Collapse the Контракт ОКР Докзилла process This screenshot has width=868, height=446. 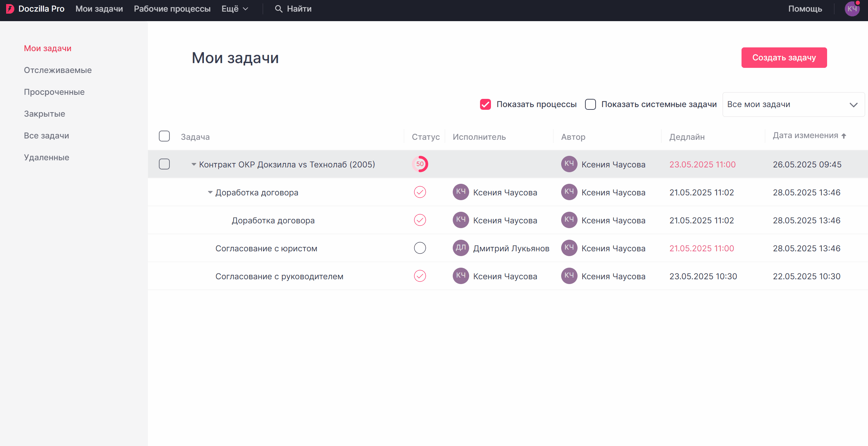coord(194,164)
